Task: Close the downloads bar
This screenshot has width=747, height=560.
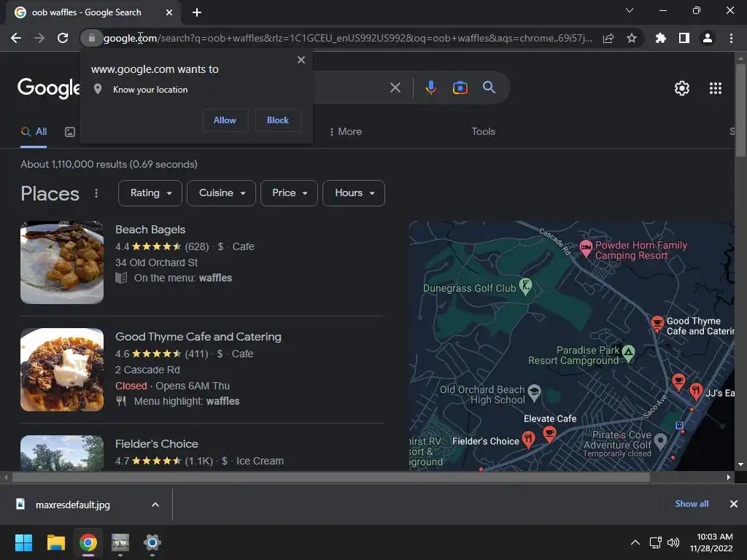Action: coord(734,504)
